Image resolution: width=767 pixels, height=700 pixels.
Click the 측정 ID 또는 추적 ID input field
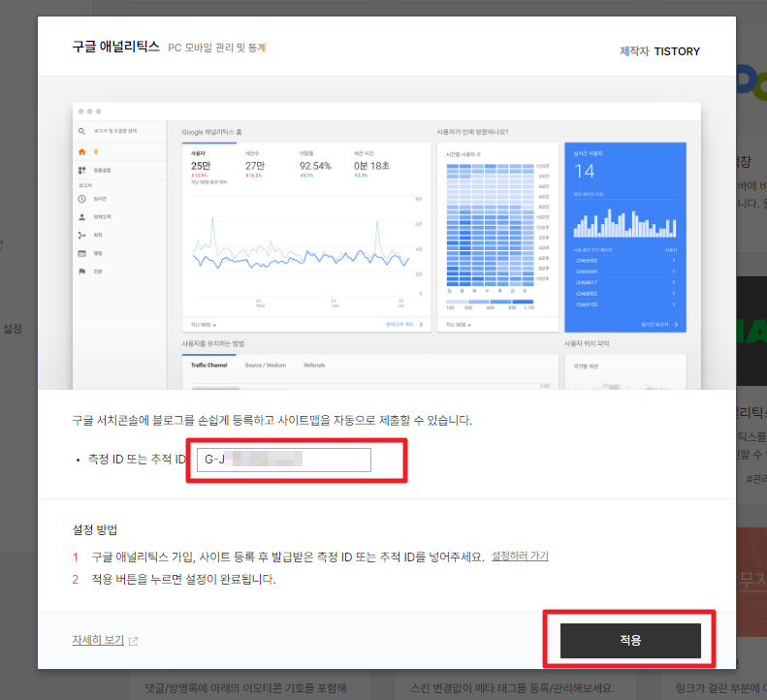[x=284, y=460]
